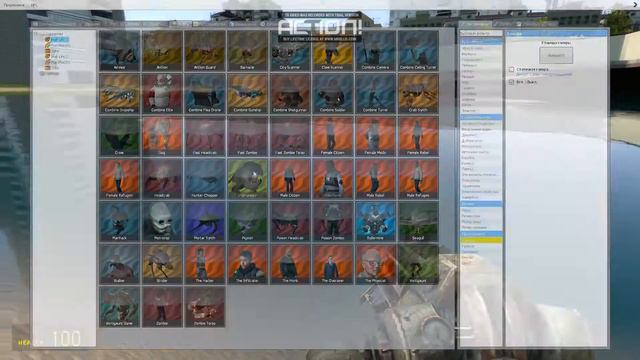
Task: Click the gray button in the tool options panel
Action: click(556, 56)
